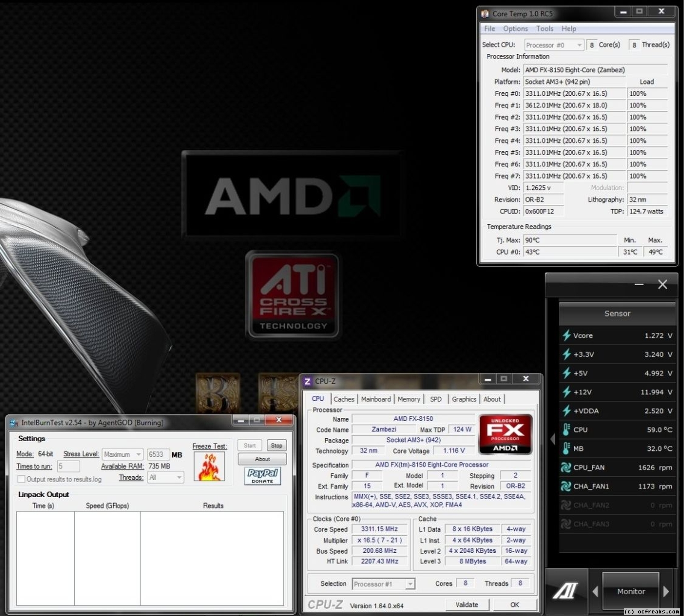Minimize the AI Suite sensor window
This screenshot has width=684, height=616.
639,285
